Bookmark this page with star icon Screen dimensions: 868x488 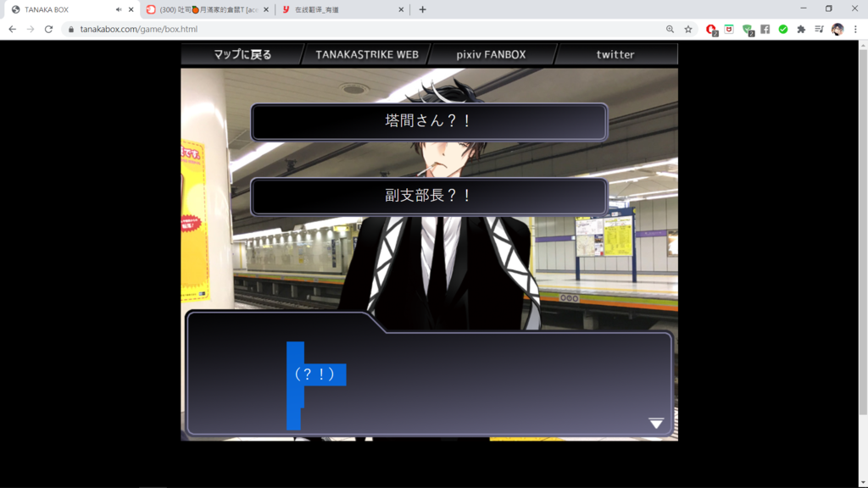coord(688,30)
